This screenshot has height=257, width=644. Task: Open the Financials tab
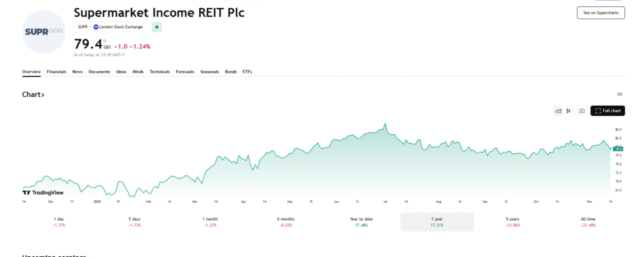tap(57, 72)
